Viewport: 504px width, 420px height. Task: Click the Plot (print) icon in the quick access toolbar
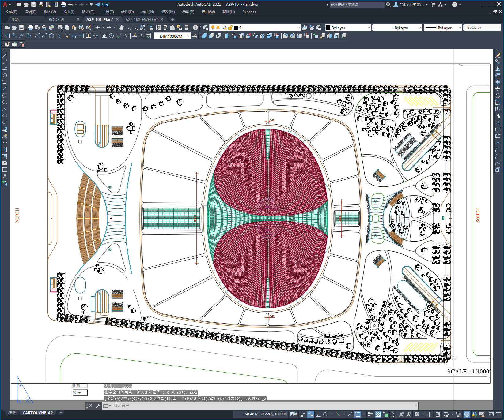tap(63, 5)
